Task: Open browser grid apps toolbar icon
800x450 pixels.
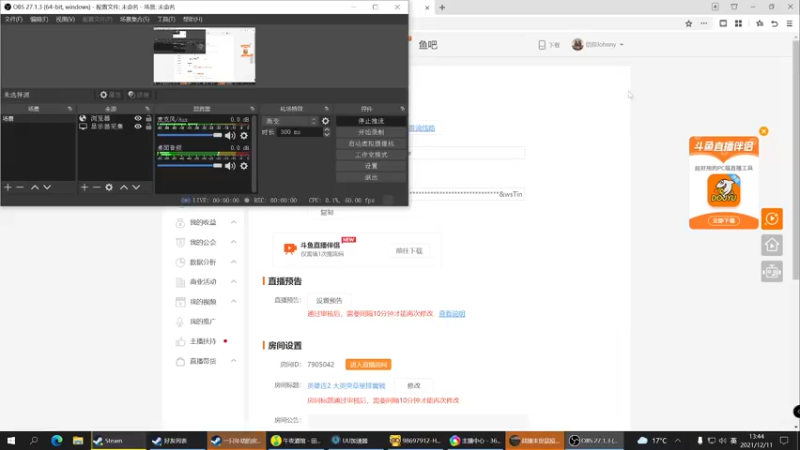Action: 738,23
